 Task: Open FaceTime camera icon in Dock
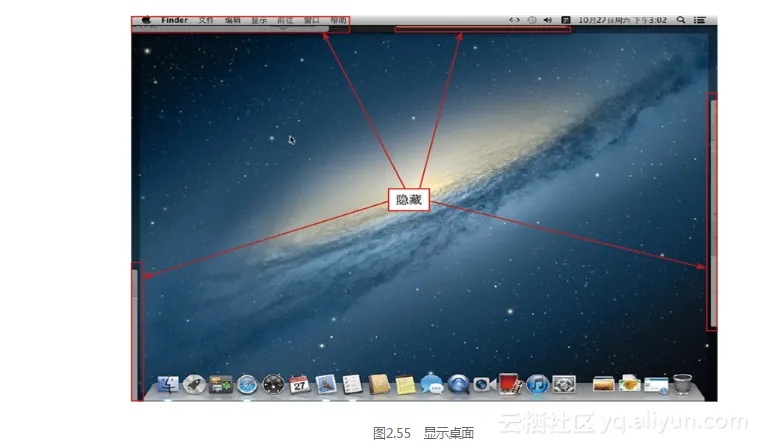point(484,384)
